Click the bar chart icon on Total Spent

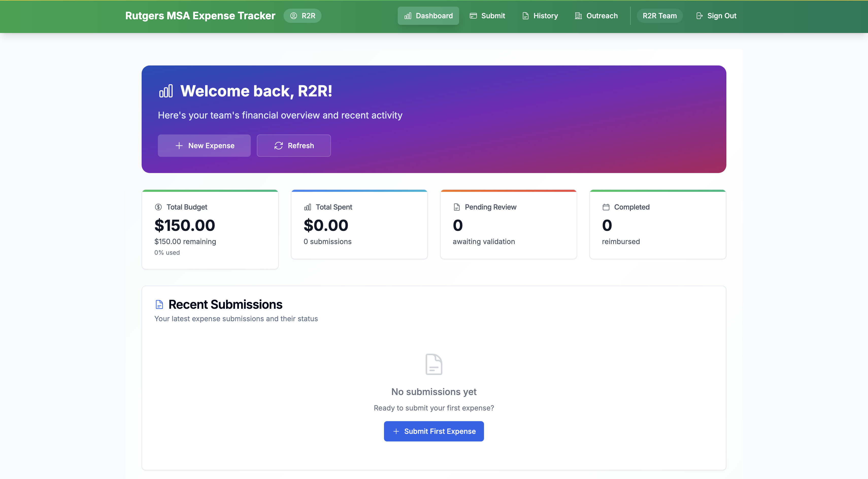point(307,207)
